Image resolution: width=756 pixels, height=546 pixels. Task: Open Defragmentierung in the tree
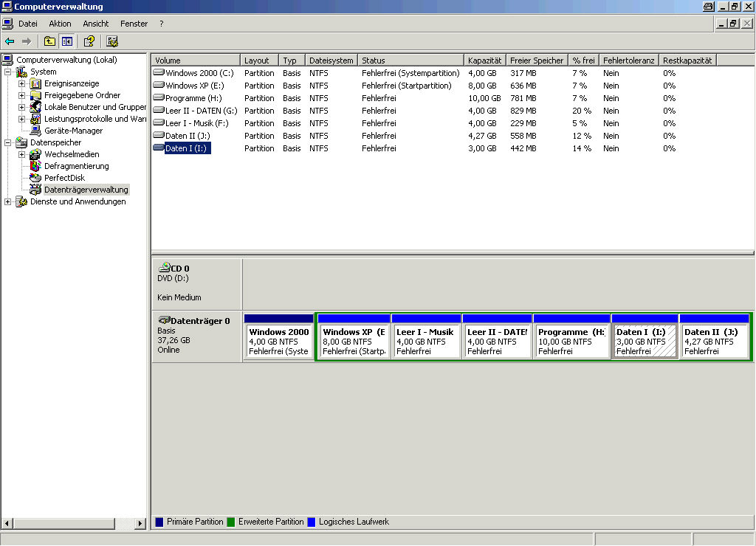75,166
